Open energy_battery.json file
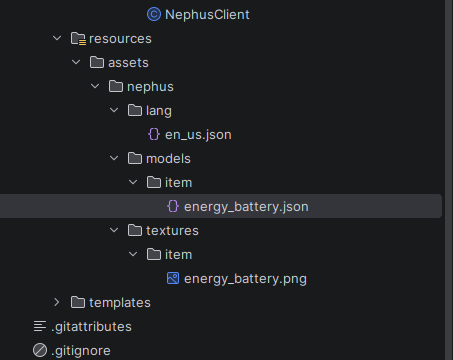453x360 pixels. 246,207
